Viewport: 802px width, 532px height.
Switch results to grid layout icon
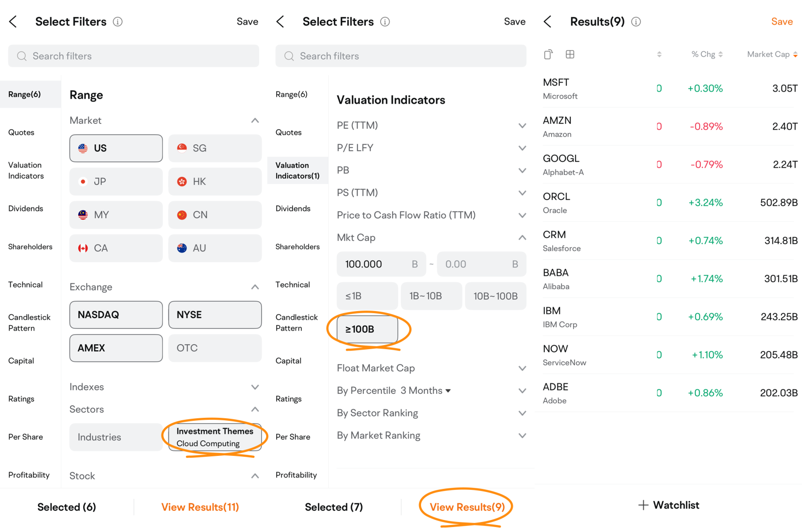coord(570,54)
